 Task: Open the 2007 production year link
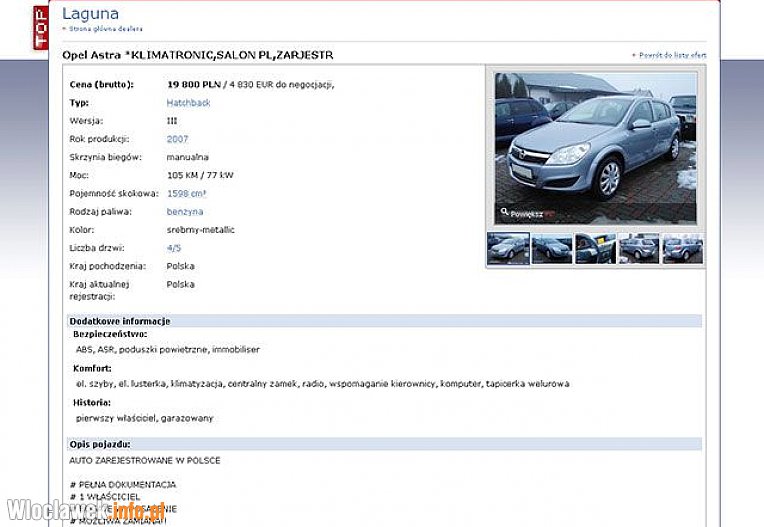[177, 139]
